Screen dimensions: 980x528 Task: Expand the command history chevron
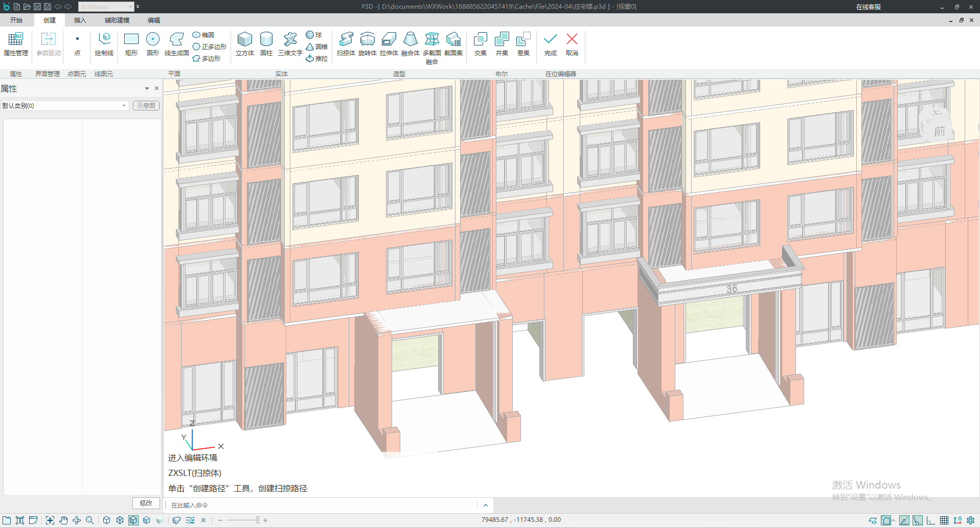click(485, 505)
